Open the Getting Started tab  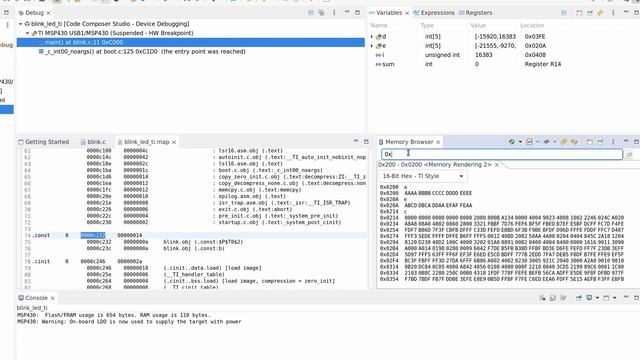pos(44,142)
